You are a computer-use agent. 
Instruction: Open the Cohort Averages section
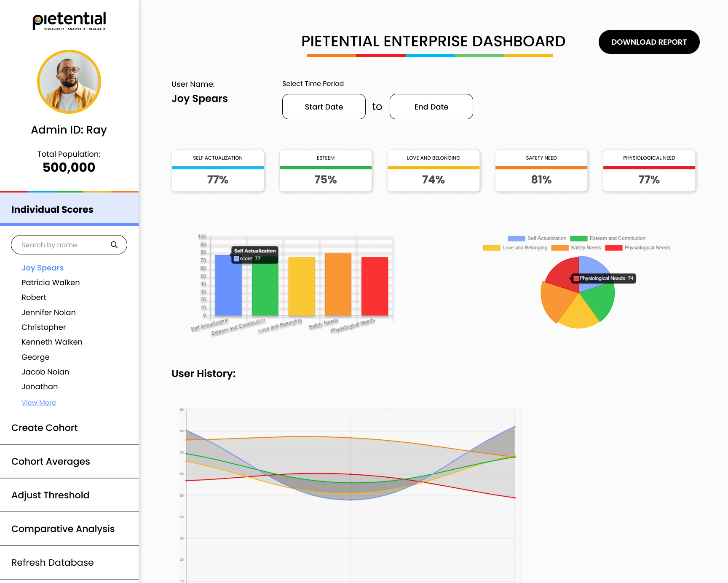tap(51, 461)
